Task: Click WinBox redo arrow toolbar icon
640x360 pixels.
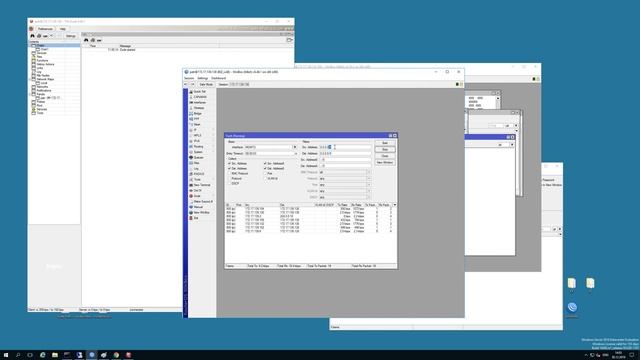Action: (193, 84)
